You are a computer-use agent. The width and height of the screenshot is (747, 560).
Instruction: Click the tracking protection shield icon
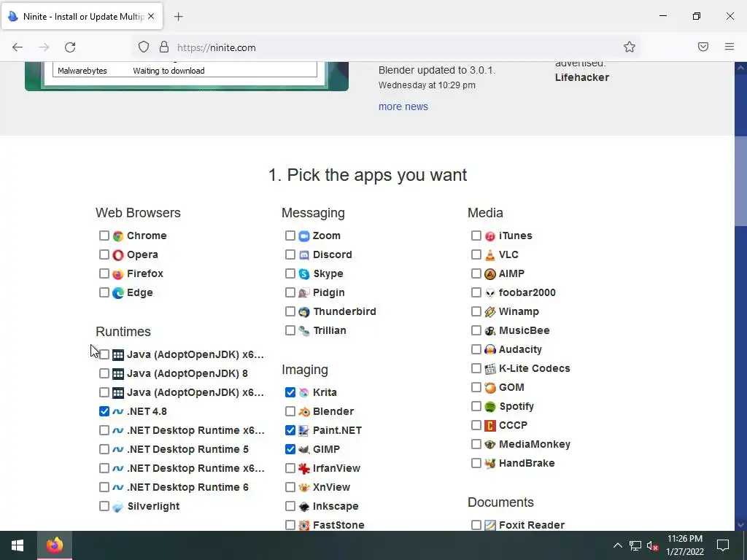144,47
